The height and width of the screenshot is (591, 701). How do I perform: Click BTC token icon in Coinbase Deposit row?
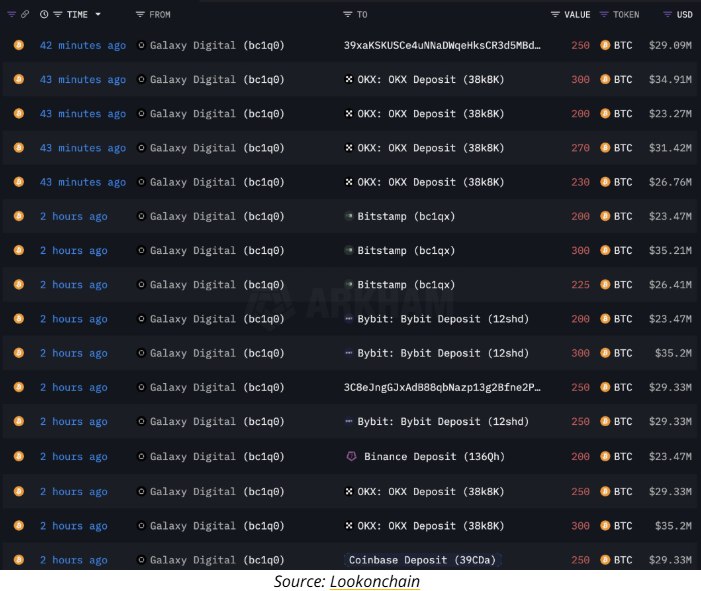(605, 560)
